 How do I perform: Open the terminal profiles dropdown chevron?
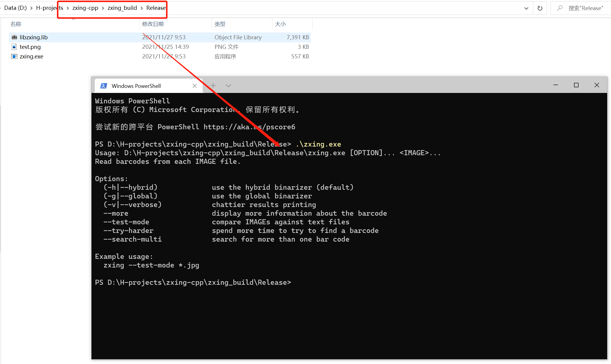228,86
